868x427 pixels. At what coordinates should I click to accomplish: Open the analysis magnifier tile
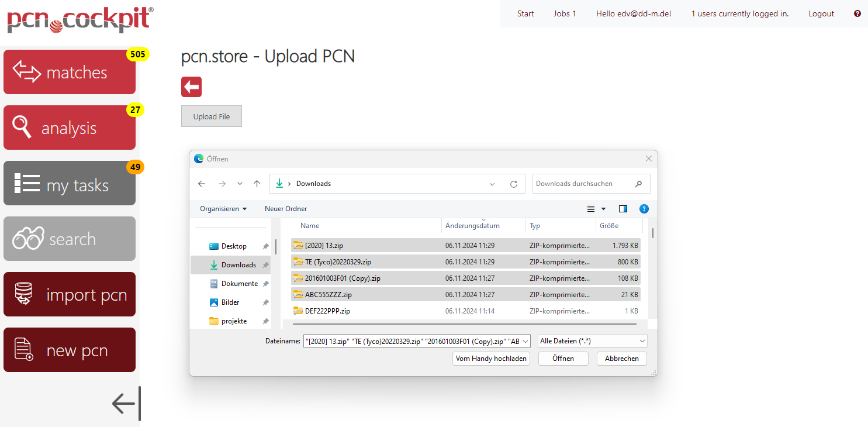point(70,128)
